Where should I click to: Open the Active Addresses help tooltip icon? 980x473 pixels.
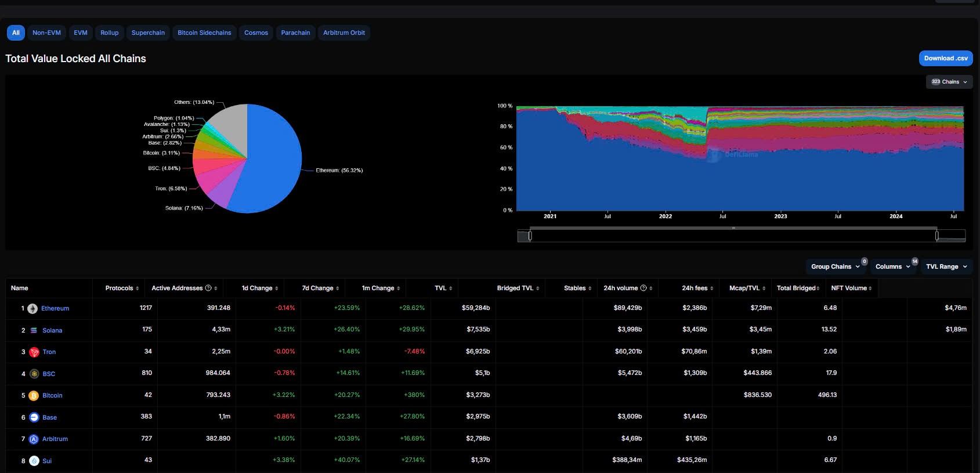(208, 288)
